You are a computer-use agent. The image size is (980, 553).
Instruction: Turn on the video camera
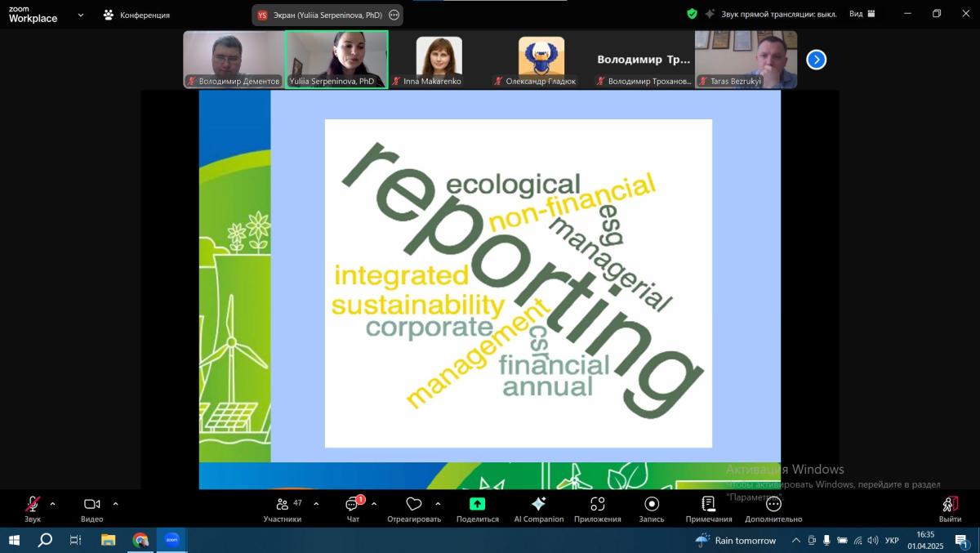[91, 504]
